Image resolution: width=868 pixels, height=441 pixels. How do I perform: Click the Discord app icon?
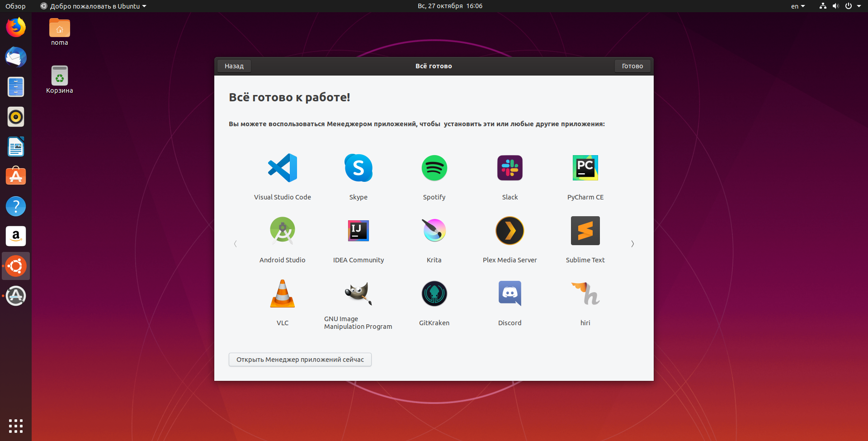click(510, 294)
